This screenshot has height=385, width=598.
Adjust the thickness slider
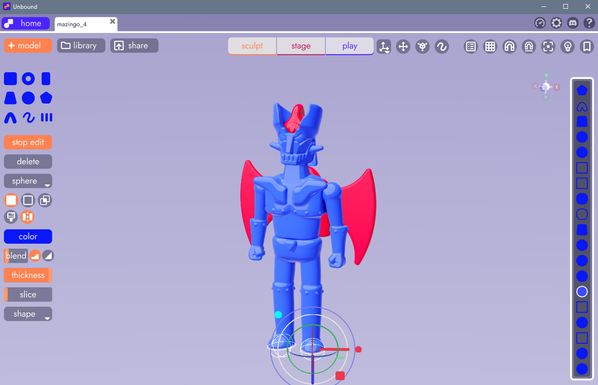(28, 275)
